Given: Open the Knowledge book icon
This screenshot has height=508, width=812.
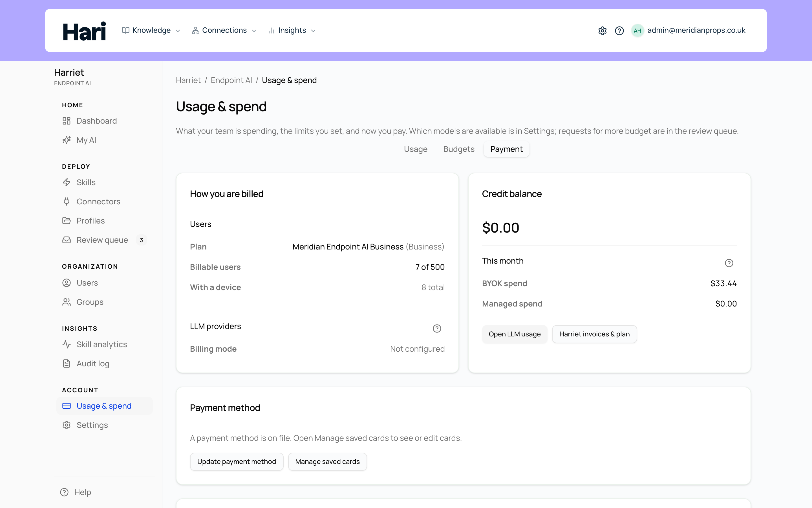Looking at the screenshot, I should (x=125, y=30).
